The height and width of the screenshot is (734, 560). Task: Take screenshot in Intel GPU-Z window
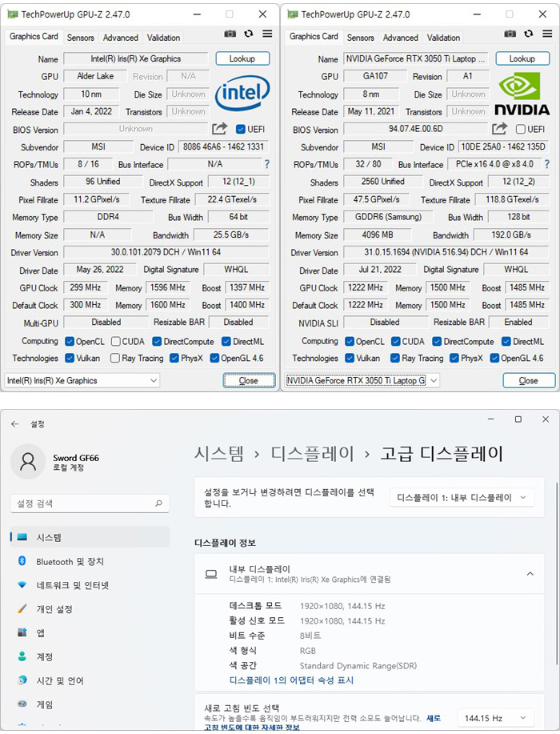230,34
